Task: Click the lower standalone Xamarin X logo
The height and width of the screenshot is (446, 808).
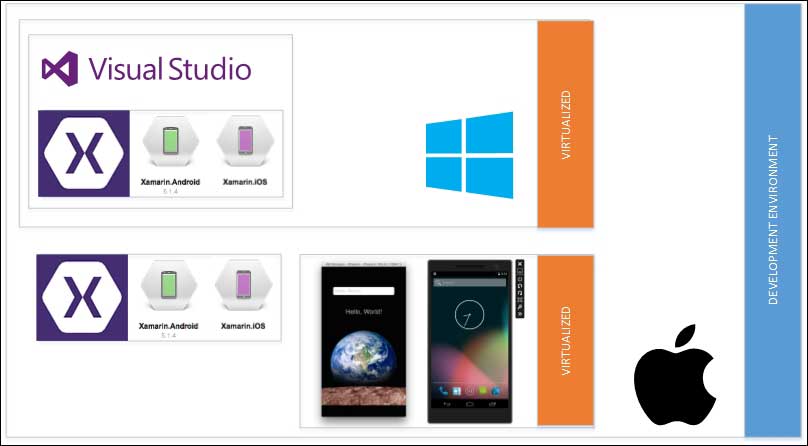Action: [x=82, y=298]
